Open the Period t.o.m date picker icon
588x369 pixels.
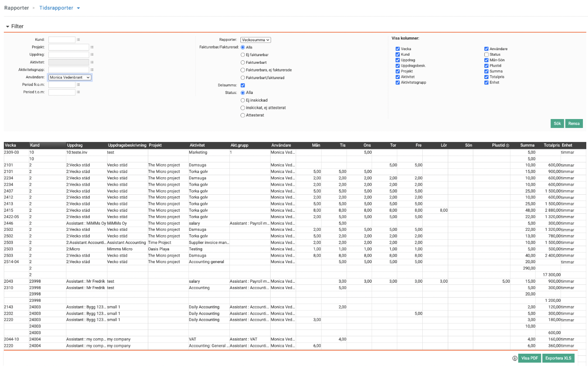[78, 92]
